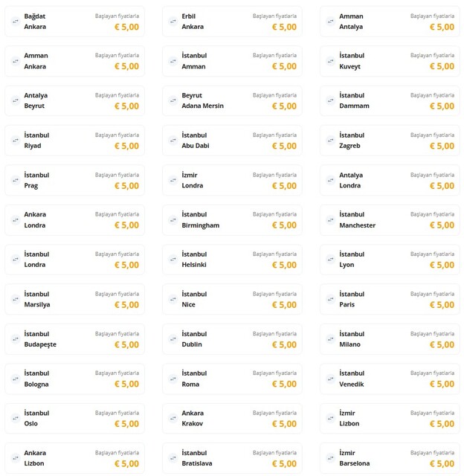The height and width of the screenshot is (476, 464).
Task: Click the route icon for İstanbul–Dublin
Action: tap(173, 339)
